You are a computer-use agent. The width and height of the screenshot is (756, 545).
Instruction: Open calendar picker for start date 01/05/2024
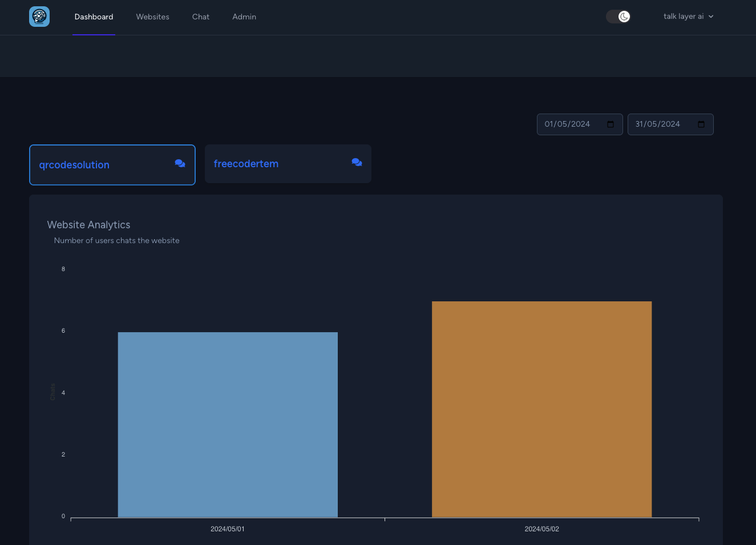coord(611,124)
